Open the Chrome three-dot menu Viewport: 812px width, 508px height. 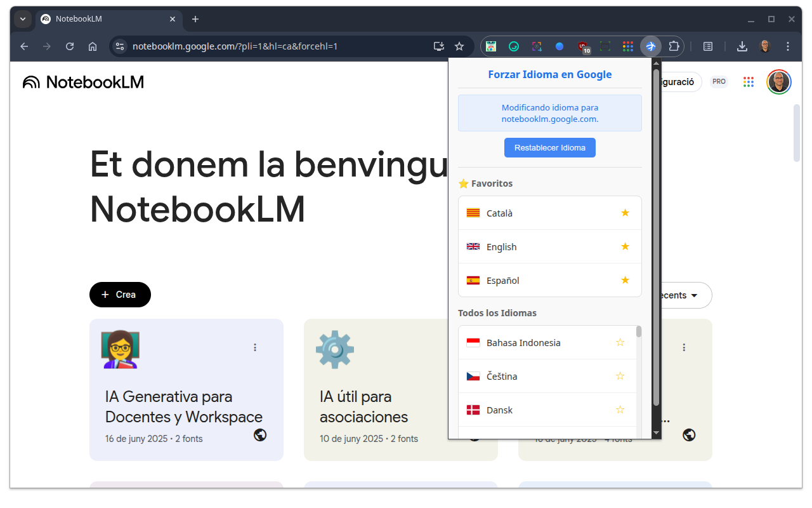787,46
